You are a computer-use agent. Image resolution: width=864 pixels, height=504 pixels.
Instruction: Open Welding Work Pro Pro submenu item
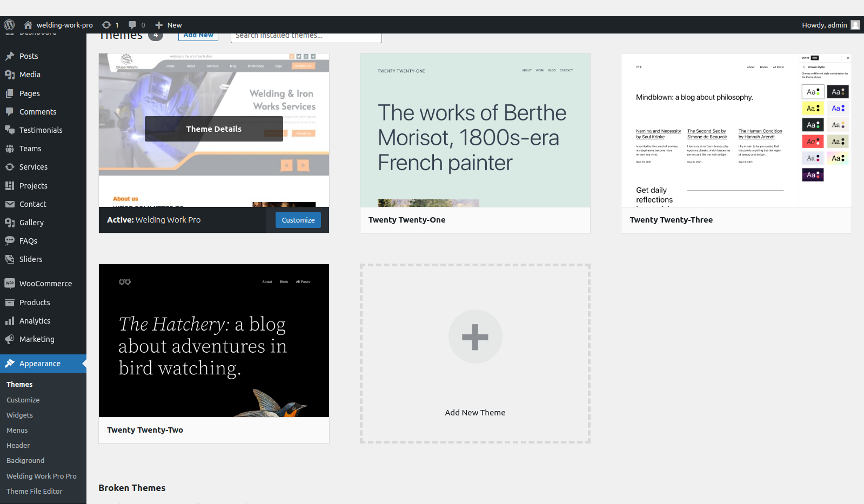point(42,476)
